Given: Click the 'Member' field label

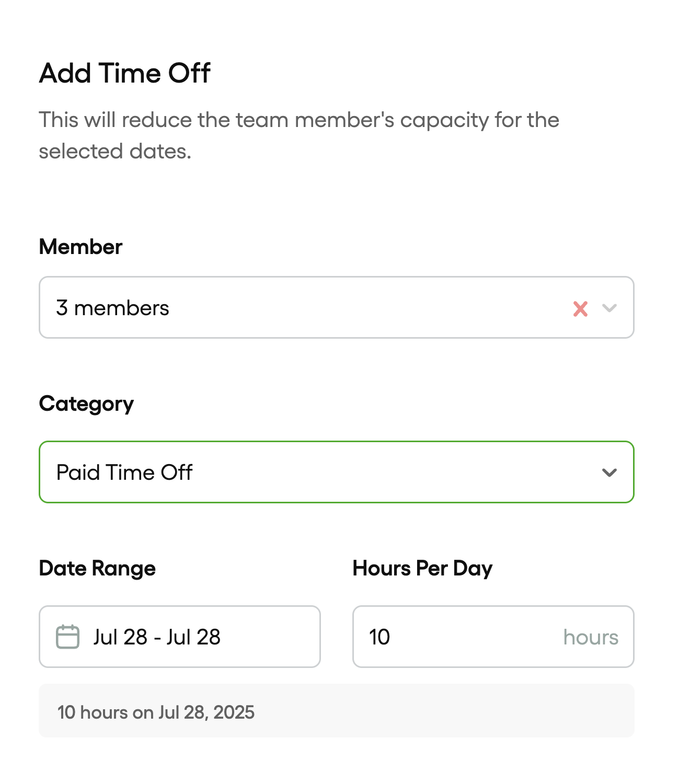Looking at the screenshot, I should (x=80, y=247).
